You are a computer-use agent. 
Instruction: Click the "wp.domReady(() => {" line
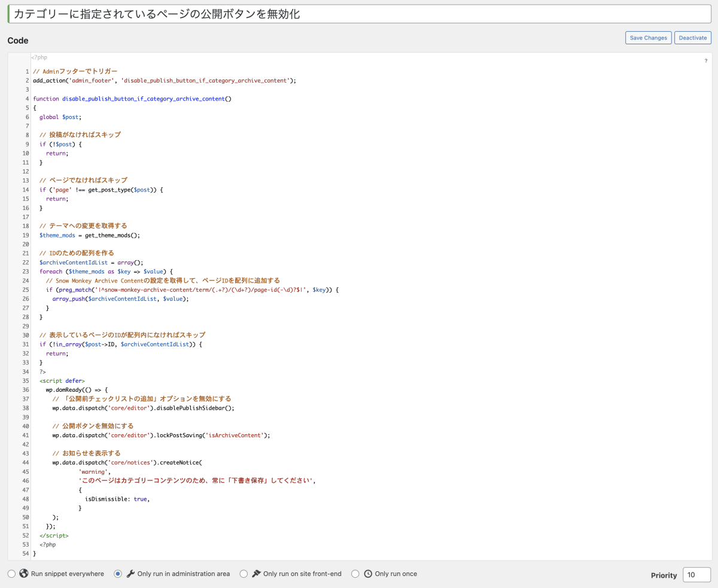(77, 389)
